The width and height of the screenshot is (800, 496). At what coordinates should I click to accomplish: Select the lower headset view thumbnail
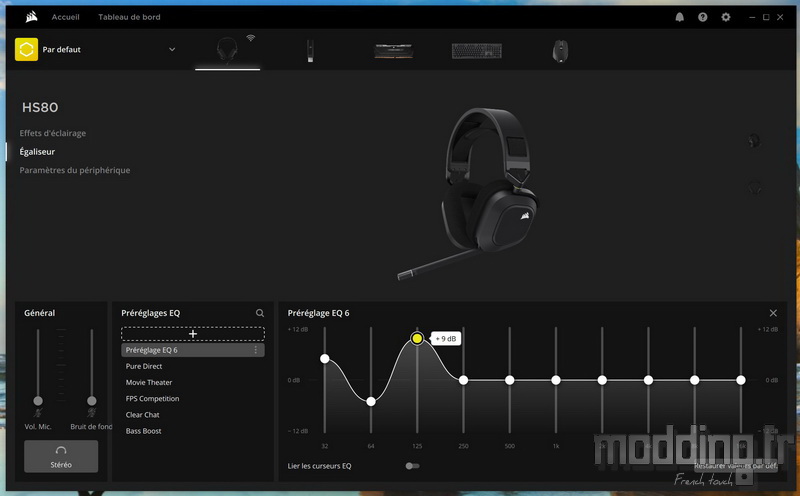[x=754, y=187]
